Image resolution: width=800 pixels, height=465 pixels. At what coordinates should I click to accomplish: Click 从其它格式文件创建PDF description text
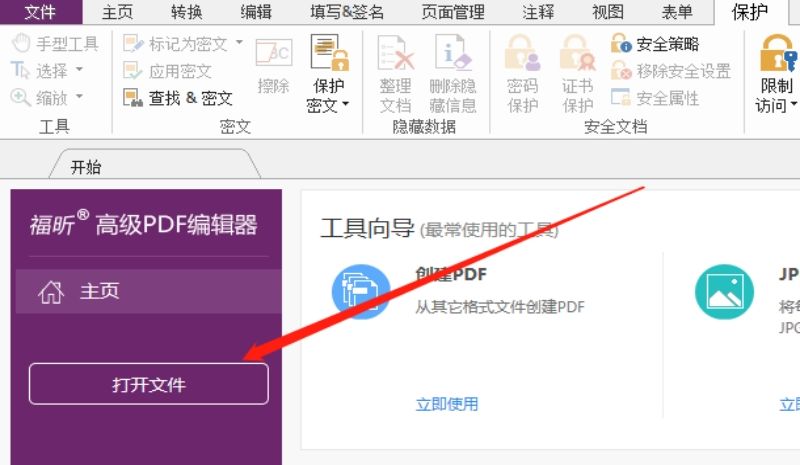500,307
